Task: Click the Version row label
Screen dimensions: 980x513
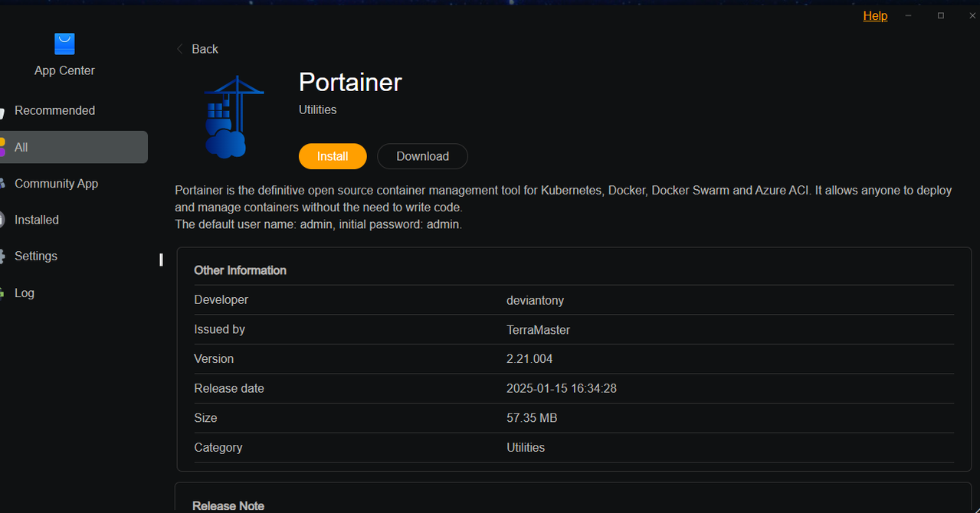Action: pos(214,359)
